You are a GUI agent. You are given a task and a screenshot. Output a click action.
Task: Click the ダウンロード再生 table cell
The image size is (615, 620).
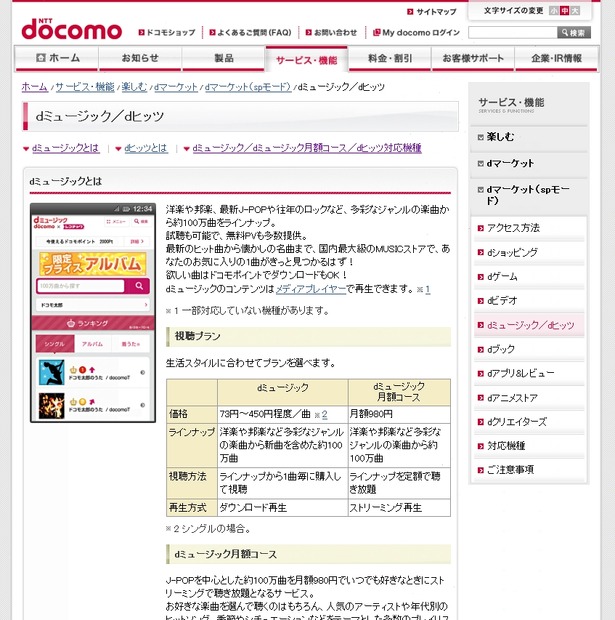pyautogui.click(x=282, y=508)
